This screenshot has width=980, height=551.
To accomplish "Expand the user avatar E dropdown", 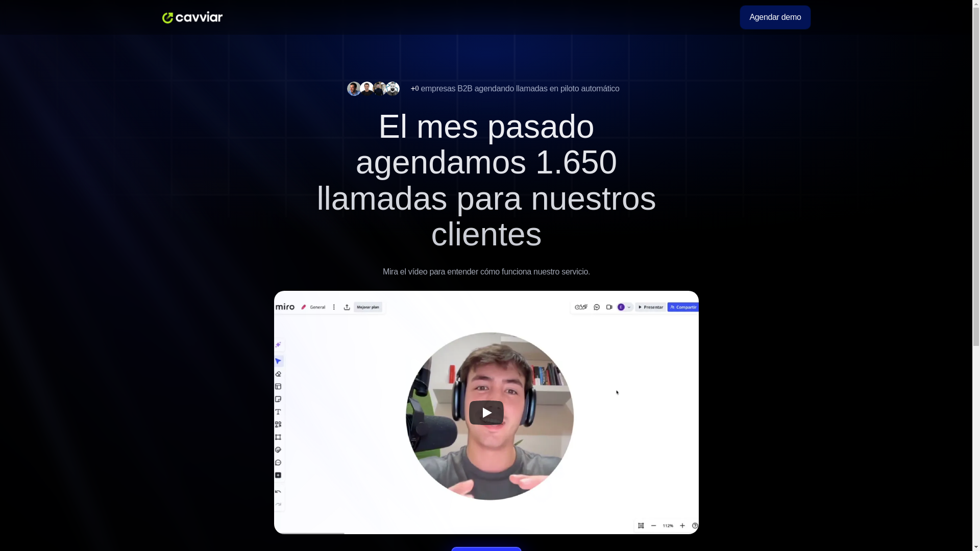I will (629, 307).
